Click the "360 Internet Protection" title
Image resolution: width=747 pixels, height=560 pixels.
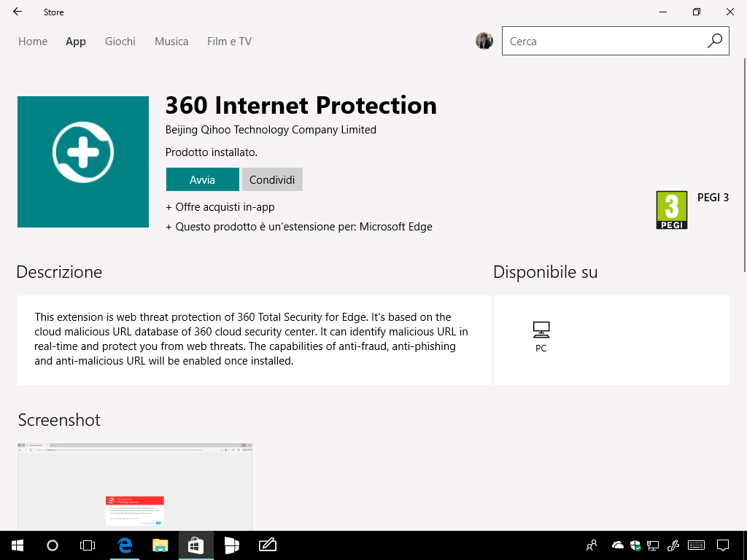tap(301, 105)
